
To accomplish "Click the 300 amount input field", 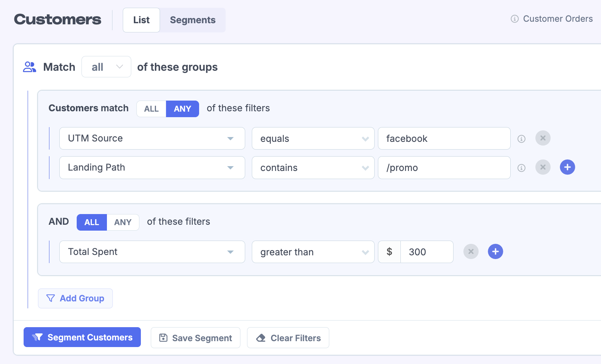I will click(427, 252).
